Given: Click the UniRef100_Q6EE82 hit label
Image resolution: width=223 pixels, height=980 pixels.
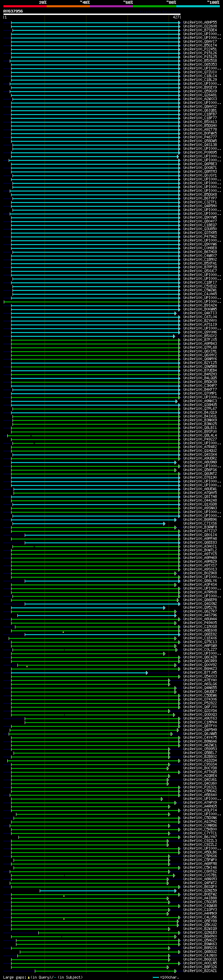Looking at the screenshot, I should click(200, 634).
